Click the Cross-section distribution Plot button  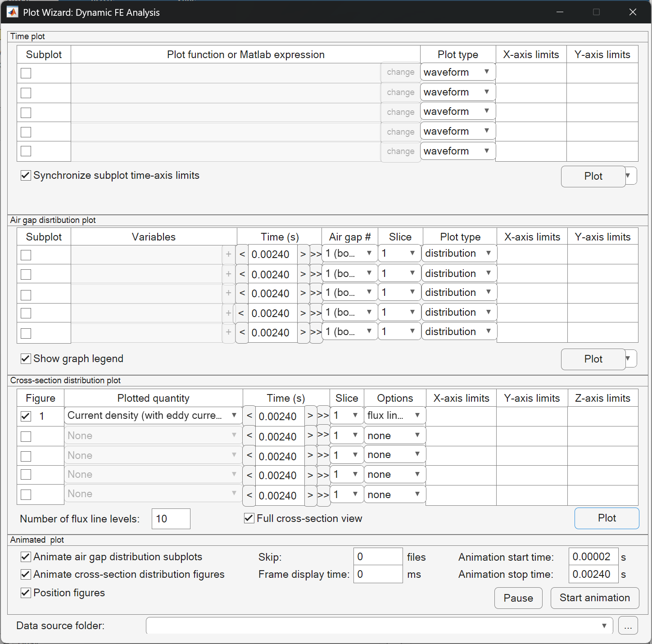pos(607,518)
